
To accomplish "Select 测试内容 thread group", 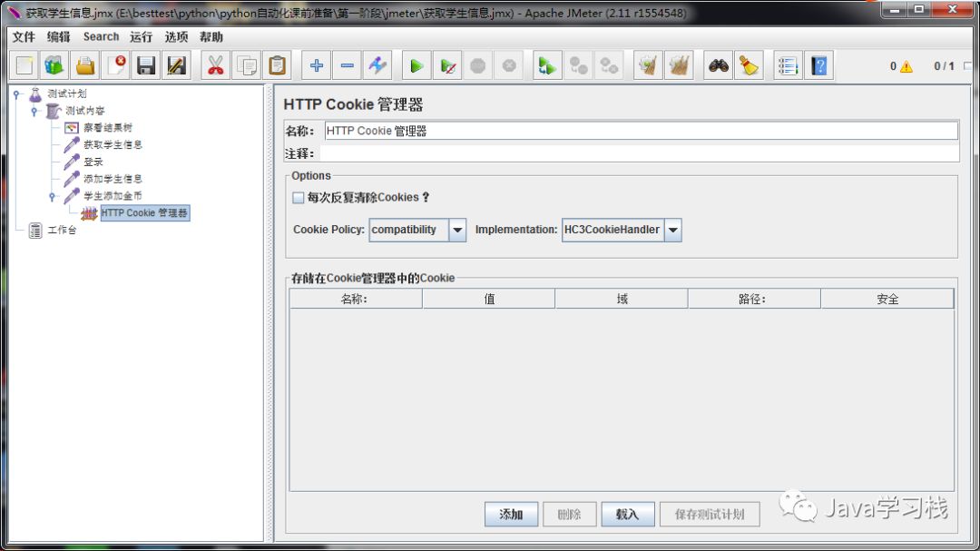I will coord(85,111).
